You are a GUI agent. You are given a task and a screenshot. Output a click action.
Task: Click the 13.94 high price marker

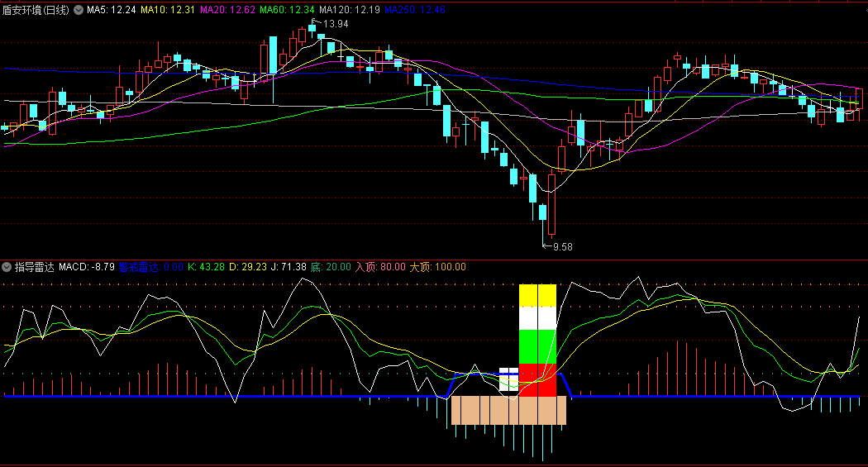click(336, 24)
